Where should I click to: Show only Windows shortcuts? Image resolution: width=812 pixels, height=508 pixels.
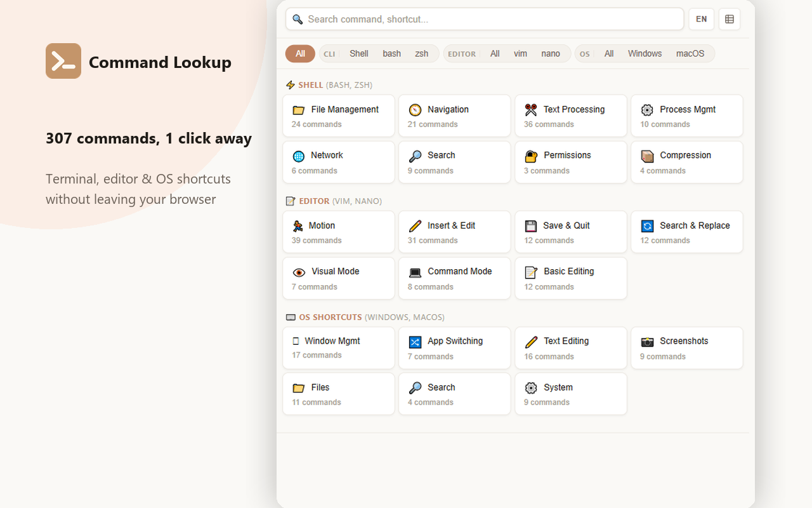point(645,53)
